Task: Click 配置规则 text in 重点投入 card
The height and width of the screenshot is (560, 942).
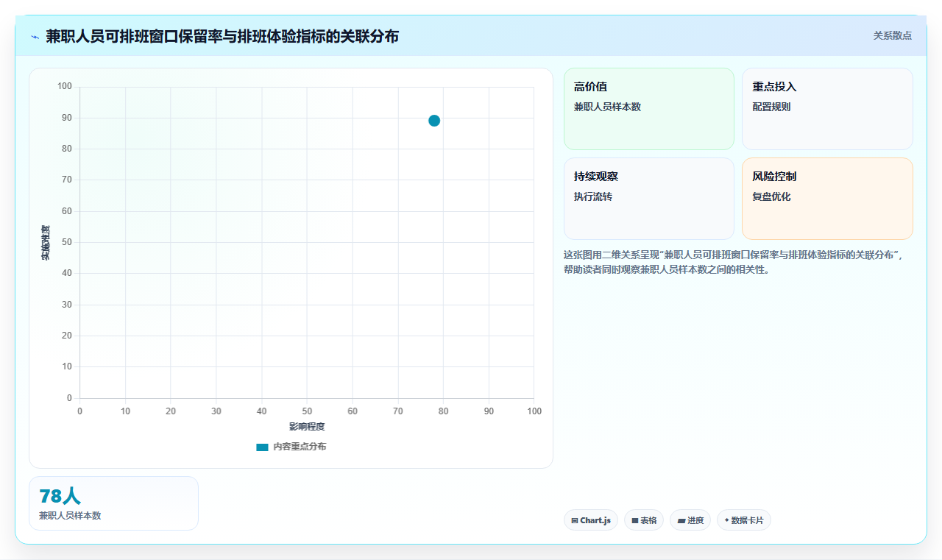Action: (771, 107)
